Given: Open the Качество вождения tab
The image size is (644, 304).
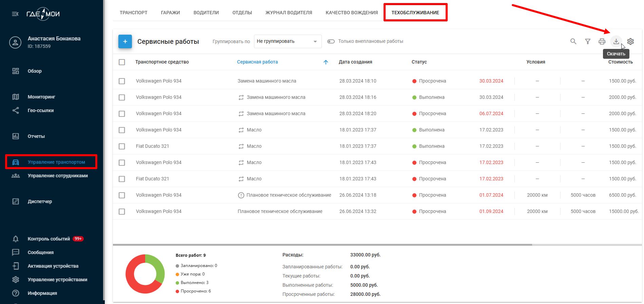Looking at the screenshot, I should pos(351,13).
